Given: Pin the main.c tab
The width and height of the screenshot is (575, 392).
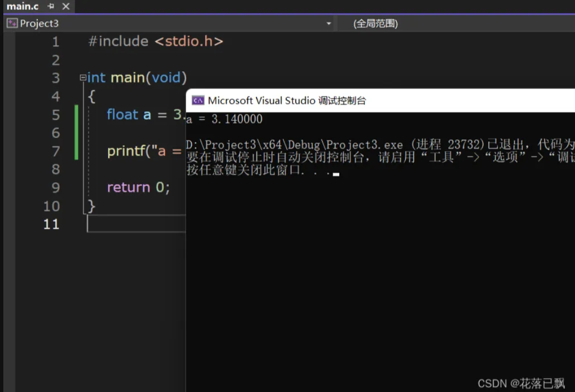Looking at the screenshot, I should 51,6.
